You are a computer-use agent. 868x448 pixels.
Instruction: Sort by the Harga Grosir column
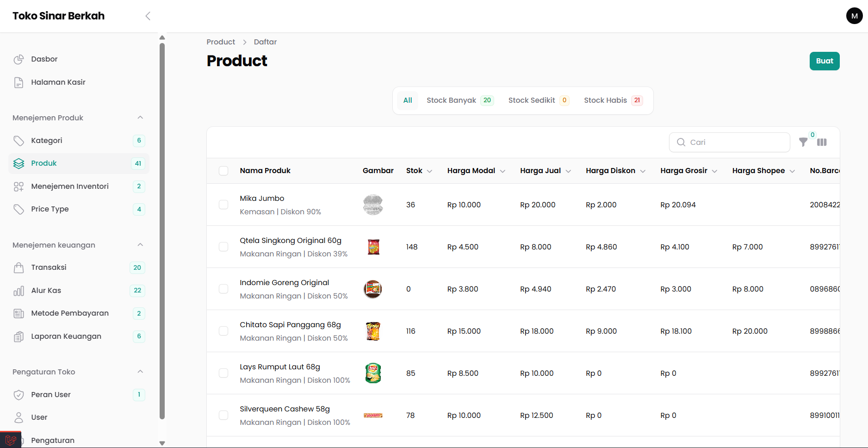click(688, 171)
